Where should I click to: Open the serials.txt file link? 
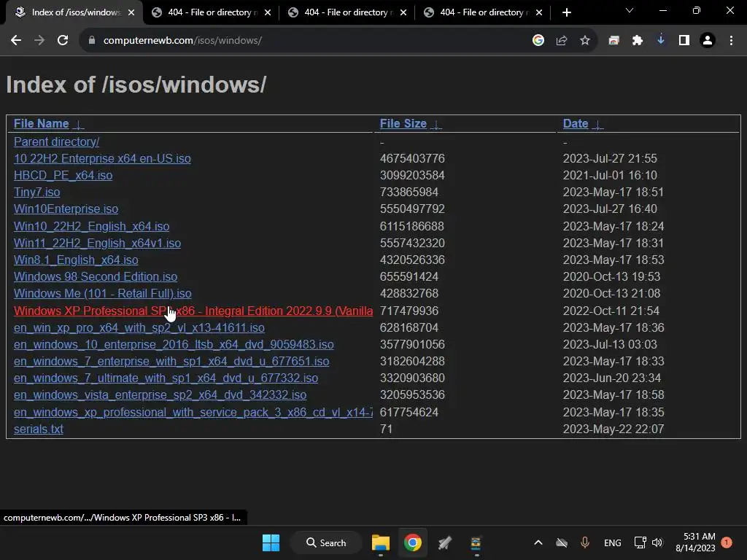click(x=39, y=429)
